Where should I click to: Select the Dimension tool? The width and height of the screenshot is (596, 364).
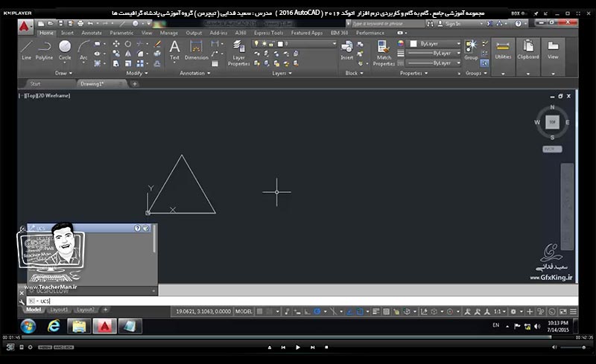pyautogui.click(x=196, y=51)
